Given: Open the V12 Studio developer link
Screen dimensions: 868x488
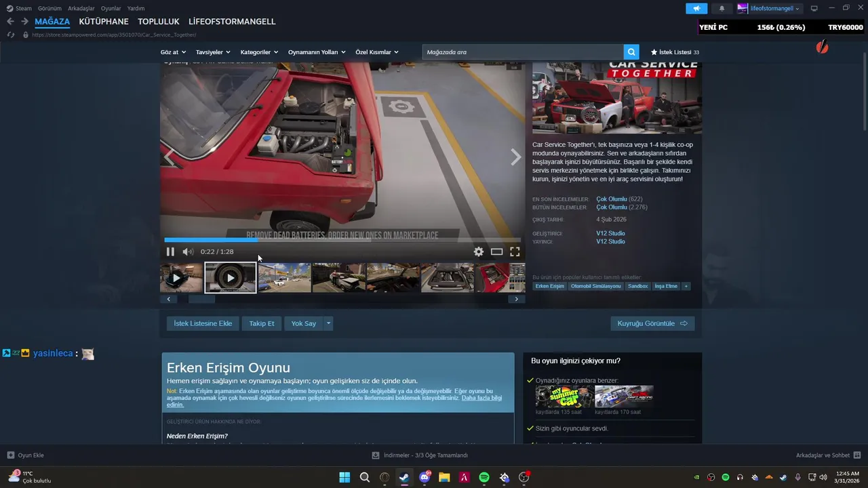Looking at the screenshot, I should (610, 233).
